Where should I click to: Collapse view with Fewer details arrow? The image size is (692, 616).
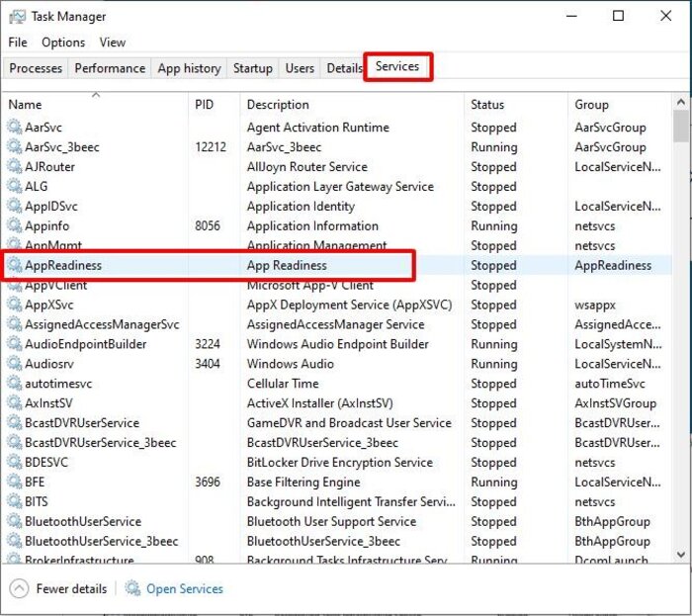tap(19, 588)
